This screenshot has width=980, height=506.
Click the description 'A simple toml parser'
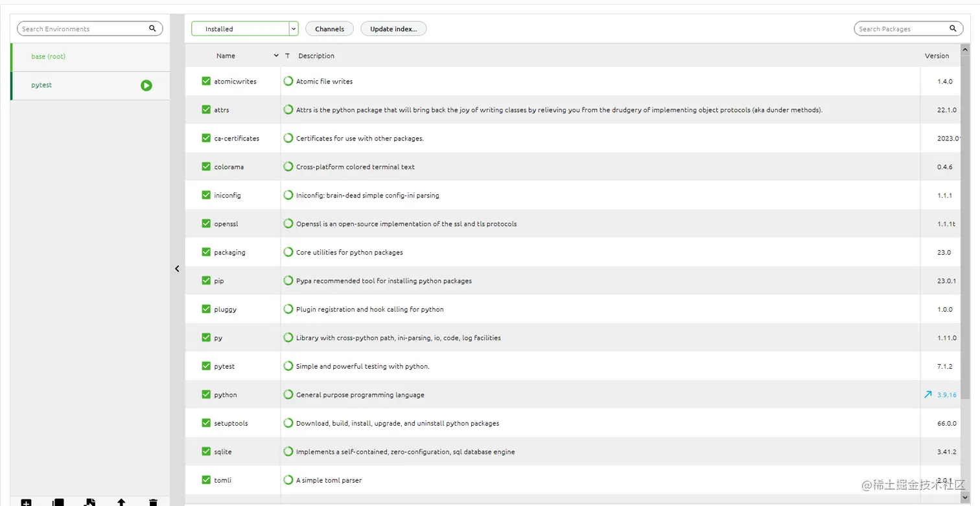coord(329,480)
